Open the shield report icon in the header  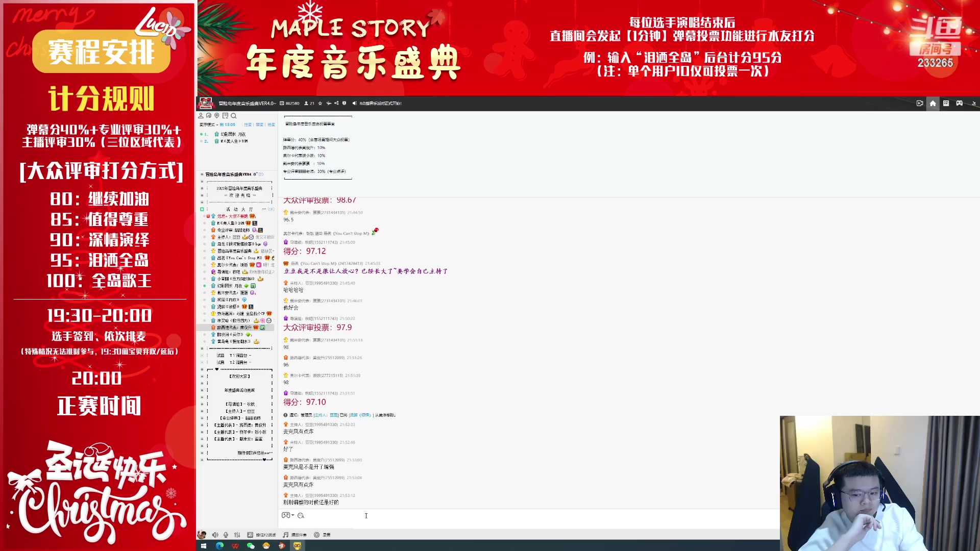click(345, 103)
